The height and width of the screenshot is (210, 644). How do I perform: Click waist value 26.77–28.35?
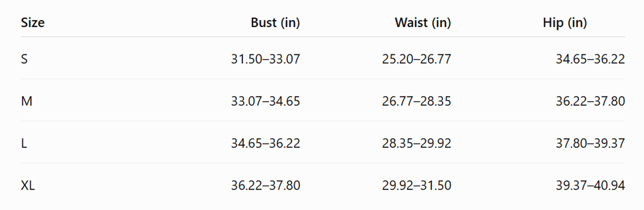[x=416, y=101]
